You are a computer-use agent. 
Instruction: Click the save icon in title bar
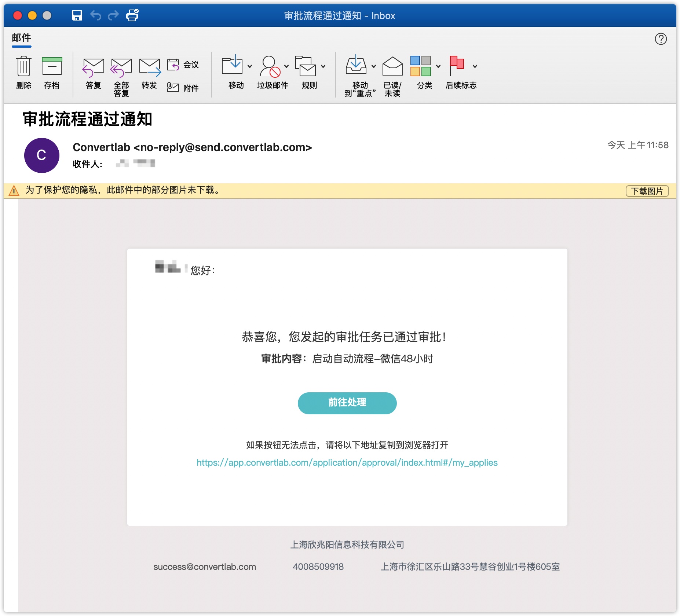coord(77,15)
